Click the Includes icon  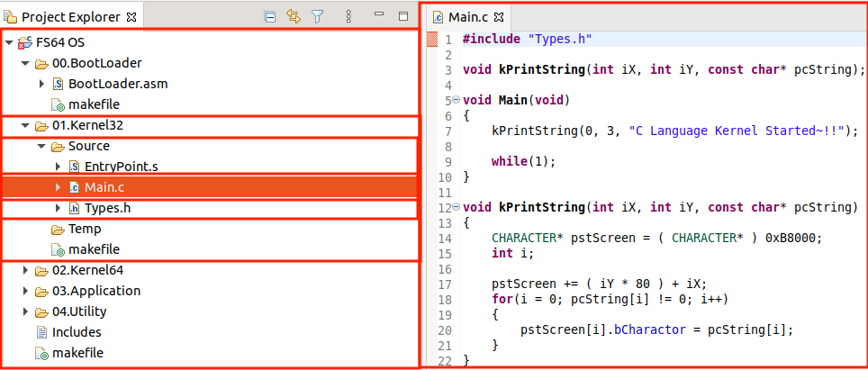point(41,332)
